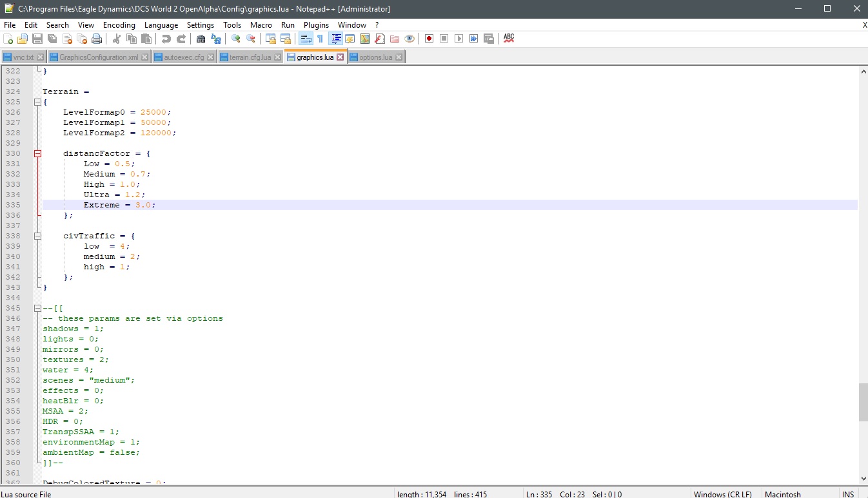
Task: Collapse the comment block at line 345
Action: click(x=37, y=308)
